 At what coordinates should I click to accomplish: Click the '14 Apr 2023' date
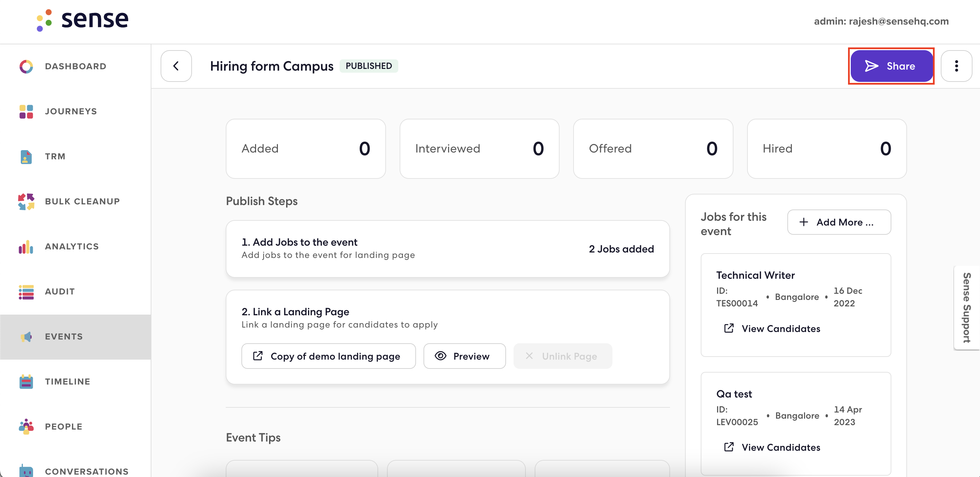click(848, 416)
